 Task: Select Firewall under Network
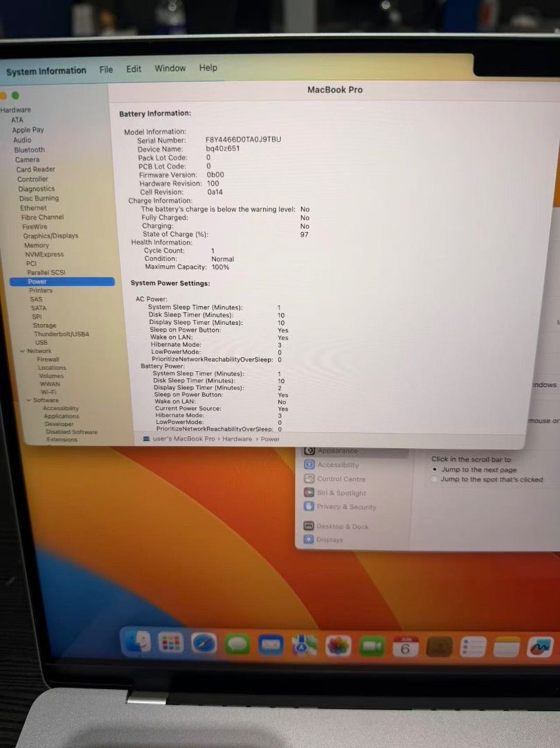coord(48,359)
